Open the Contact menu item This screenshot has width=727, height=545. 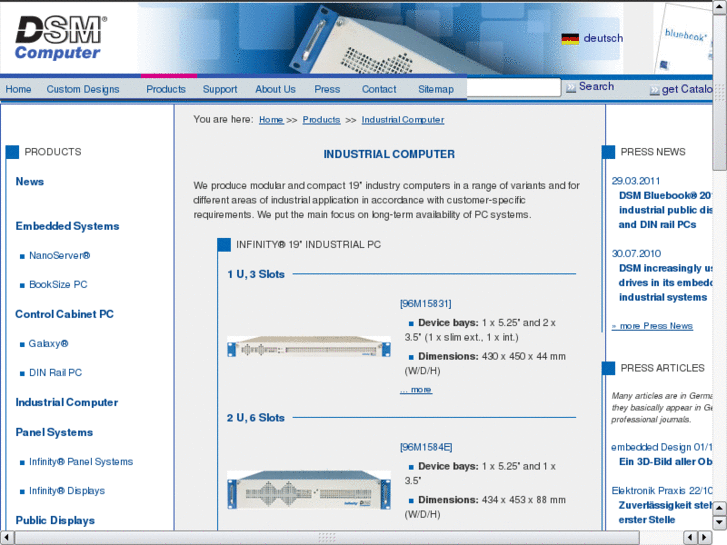[x=379, y=89]
